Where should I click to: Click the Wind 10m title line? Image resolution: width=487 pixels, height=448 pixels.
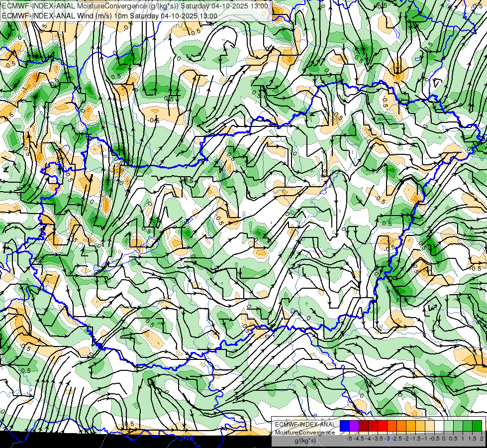109,16
